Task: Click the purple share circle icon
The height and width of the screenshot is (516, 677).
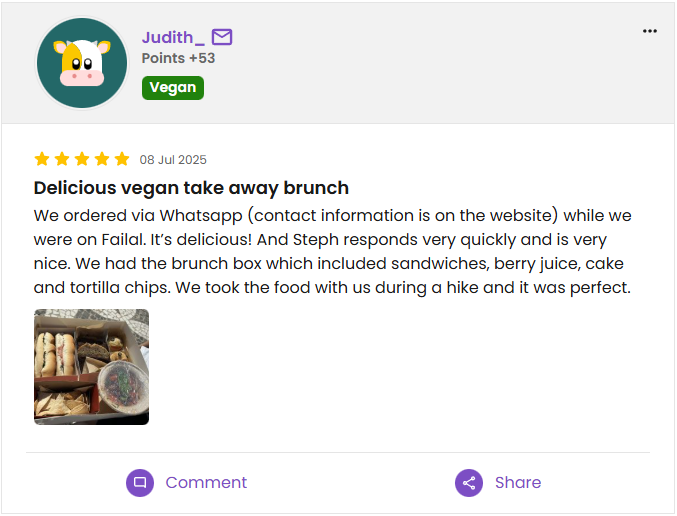Action: [469, 482]
